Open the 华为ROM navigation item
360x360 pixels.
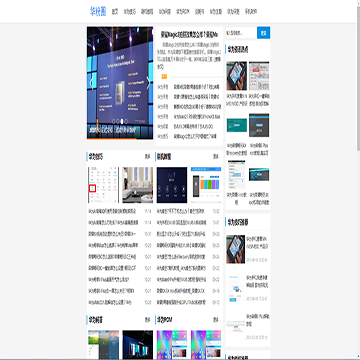pos(183,11)
